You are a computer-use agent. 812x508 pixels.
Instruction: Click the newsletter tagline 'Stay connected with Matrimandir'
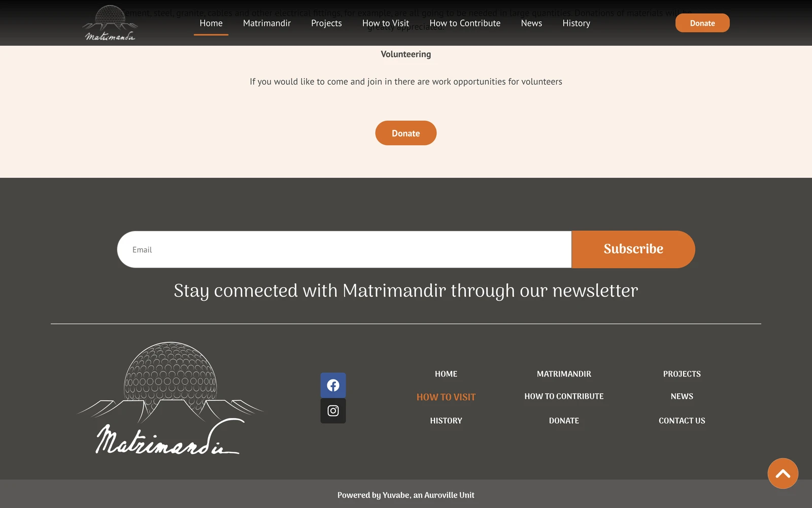[x=406, y=291]
